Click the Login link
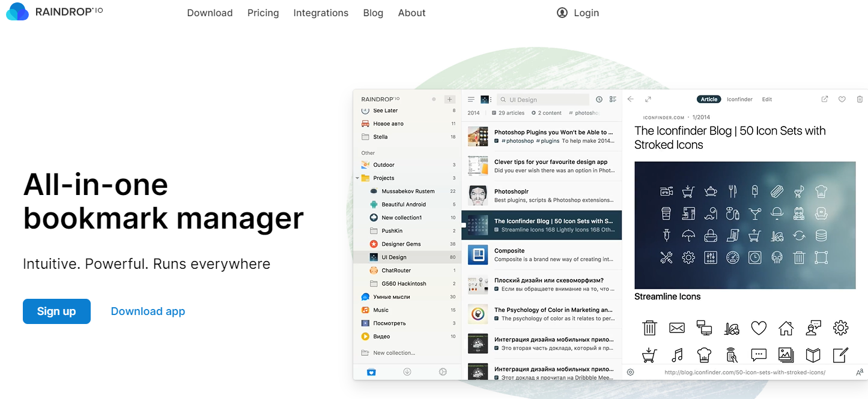868x399 pixels. pyautogui.click(x=586, y=13)
